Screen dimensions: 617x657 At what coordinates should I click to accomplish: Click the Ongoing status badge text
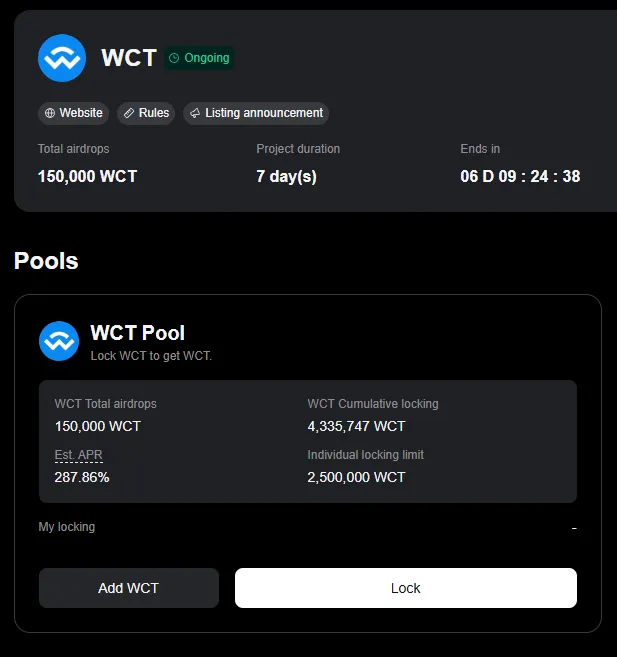206,58
